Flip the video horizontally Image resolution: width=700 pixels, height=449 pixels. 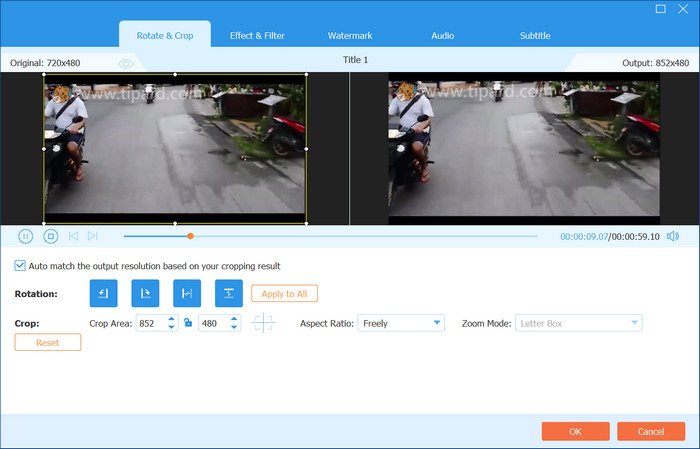pos(187,293)
